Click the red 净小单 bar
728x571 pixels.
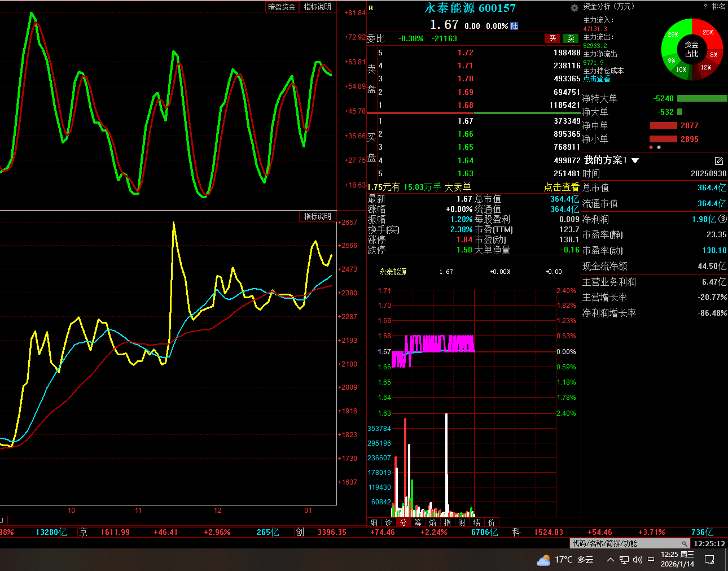663,139
